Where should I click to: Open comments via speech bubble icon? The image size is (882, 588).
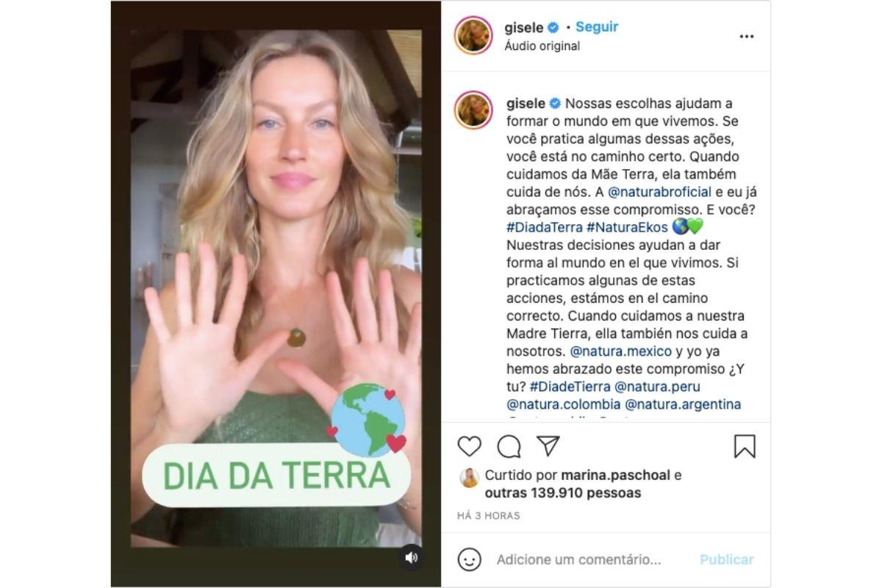pyautogui.click(x=509, y=446)
